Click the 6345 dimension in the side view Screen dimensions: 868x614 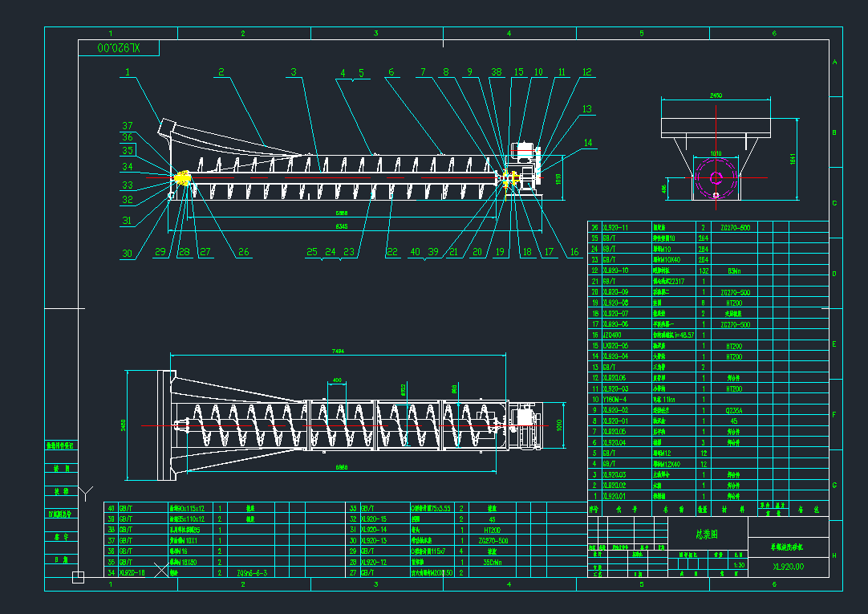[343, 227]
